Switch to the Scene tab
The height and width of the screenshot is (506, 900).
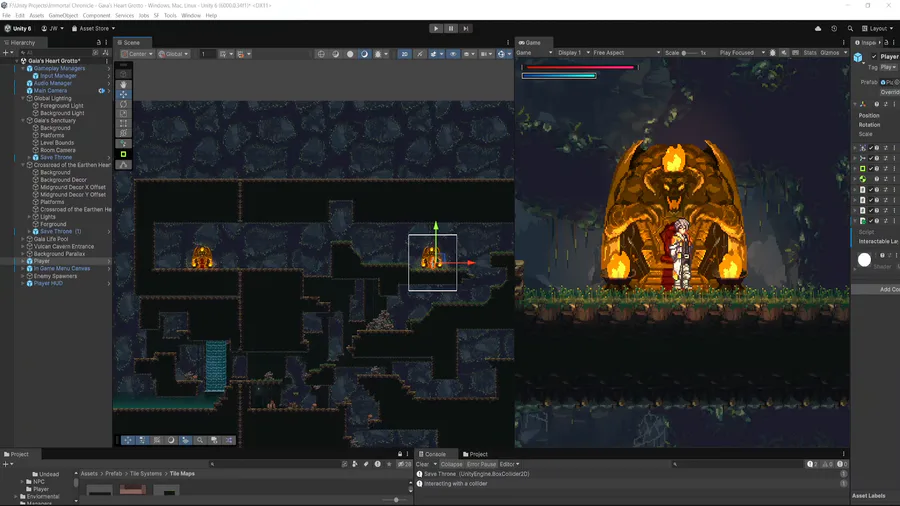(131, 42)
